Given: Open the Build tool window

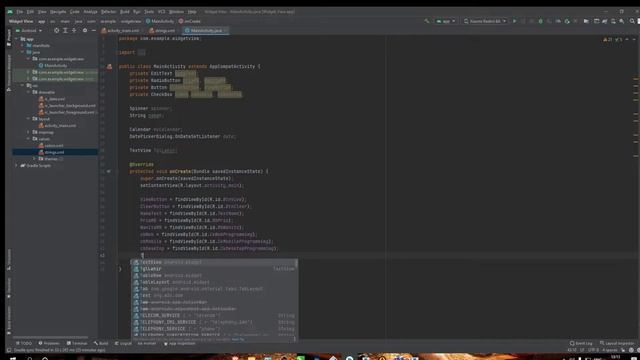Looking at the screenshot, I should (101, 343).
